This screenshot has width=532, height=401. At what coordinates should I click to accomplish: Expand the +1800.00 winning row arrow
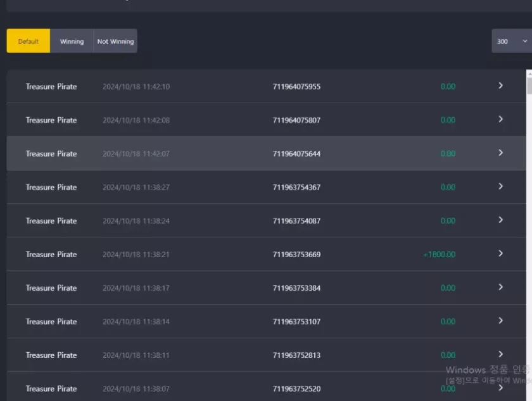click(x=500, y=253)
